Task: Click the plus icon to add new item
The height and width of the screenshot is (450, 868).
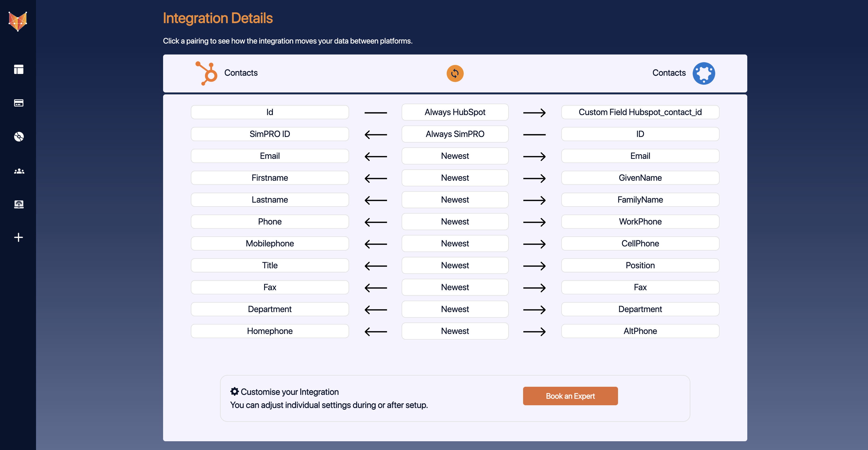Action: [18, 237]
